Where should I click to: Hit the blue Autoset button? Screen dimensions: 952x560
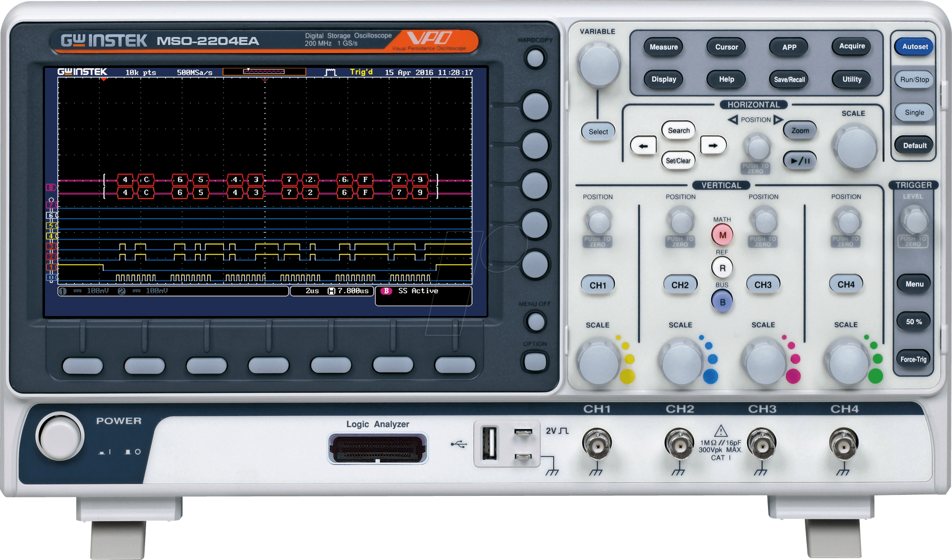pyautogui.click(x=915, y=46)
